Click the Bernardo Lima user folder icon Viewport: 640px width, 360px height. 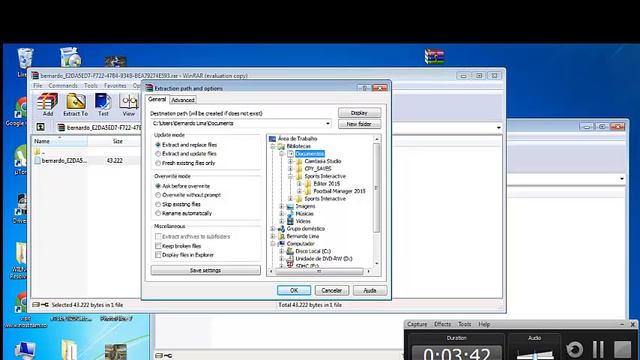click(x=281, y=236)
